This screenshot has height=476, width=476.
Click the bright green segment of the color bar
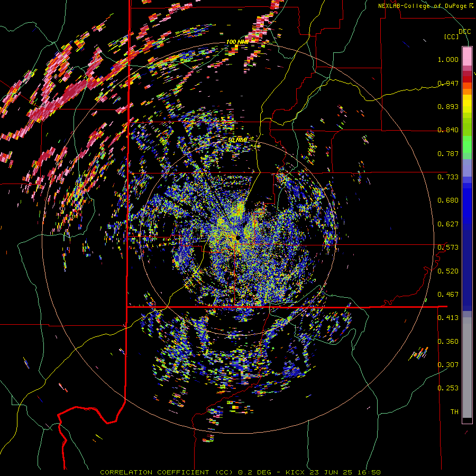tap(467, 144)
